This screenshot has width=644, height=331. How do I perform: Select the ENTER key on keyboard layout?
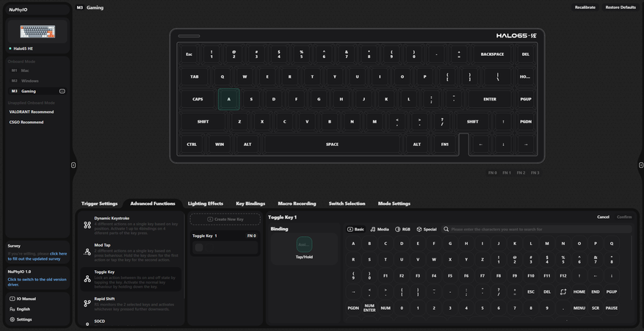click(x=490, y=99)
